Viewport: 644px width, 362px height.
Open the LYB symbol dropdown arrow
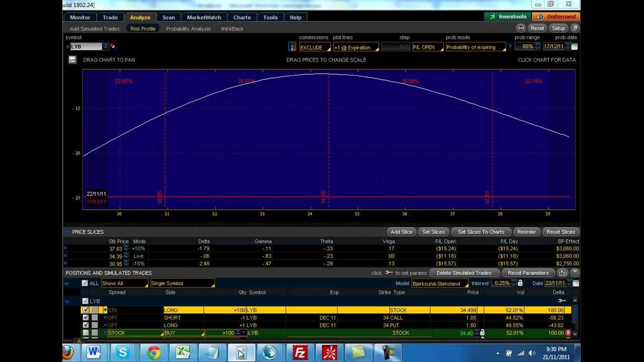click(106, 46)
